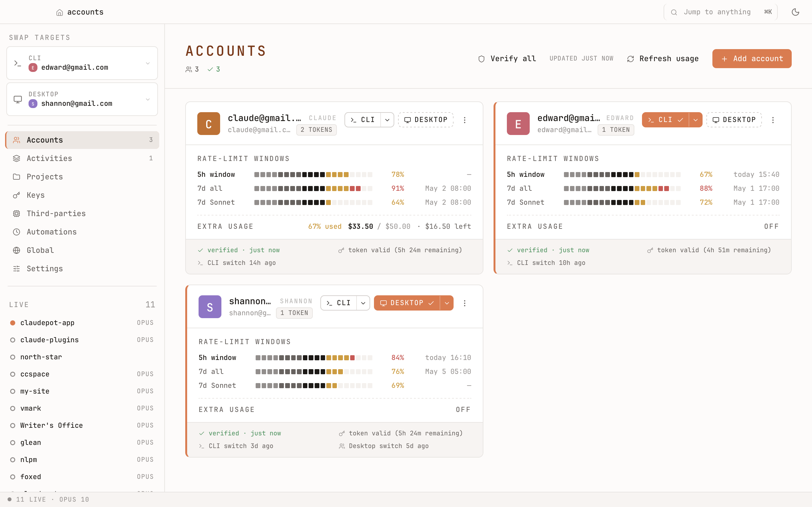Expand the CLI chevron on shannon's account card
The height and width of the screenshot is (507, 812).
tap(363, 302)
